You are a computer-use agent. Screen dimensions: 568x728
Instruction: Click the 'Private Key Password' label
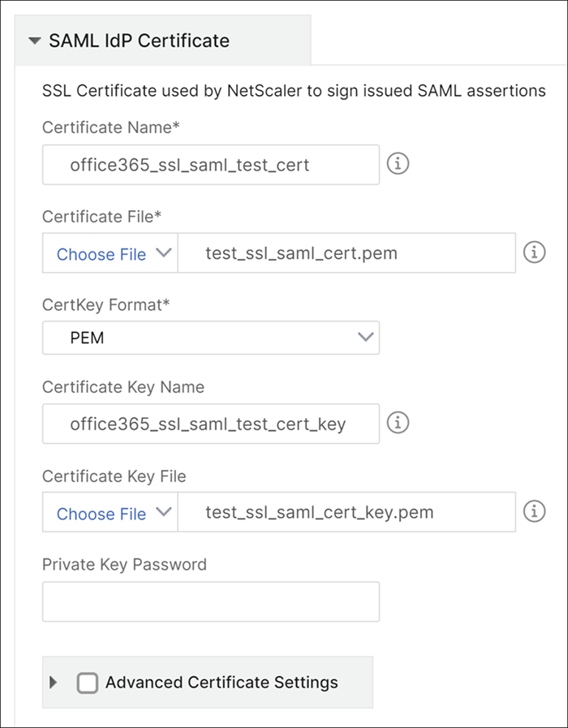pyautogui.click(x=124, y=565)
